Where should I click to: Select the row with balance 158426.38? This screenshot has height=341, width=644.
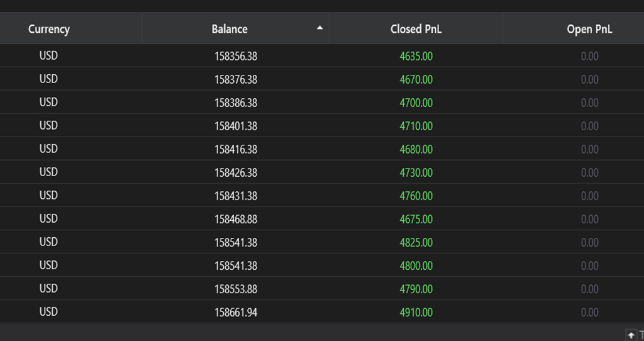235,173
